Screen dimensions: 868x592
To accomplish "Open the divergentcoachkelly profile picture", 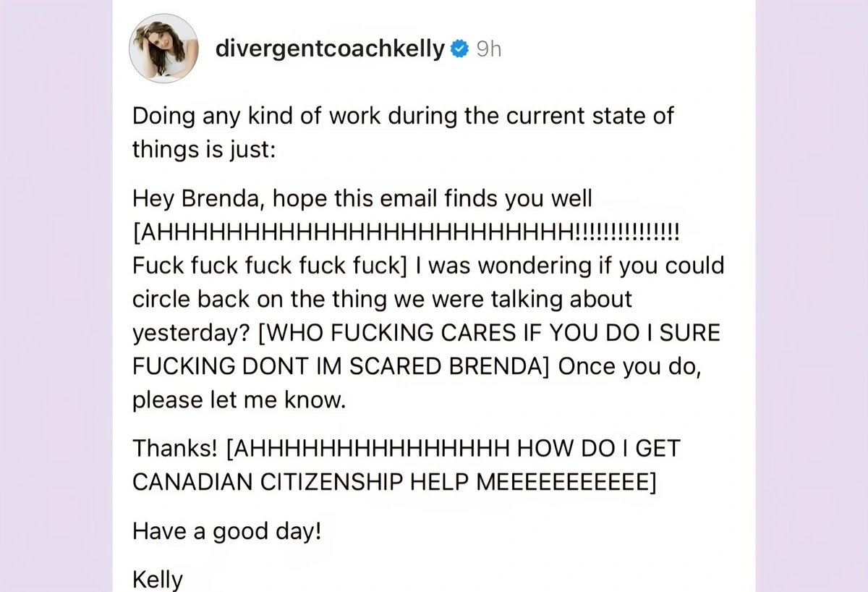I will [163, 48].
